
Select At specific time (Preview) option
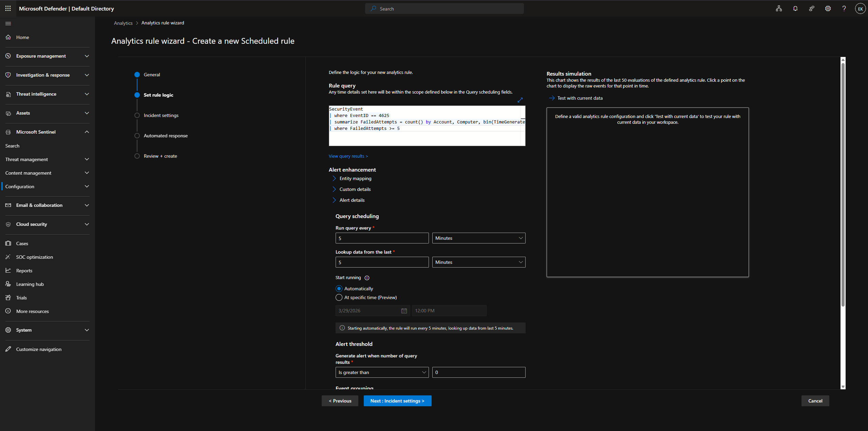(x=339, y=297)
